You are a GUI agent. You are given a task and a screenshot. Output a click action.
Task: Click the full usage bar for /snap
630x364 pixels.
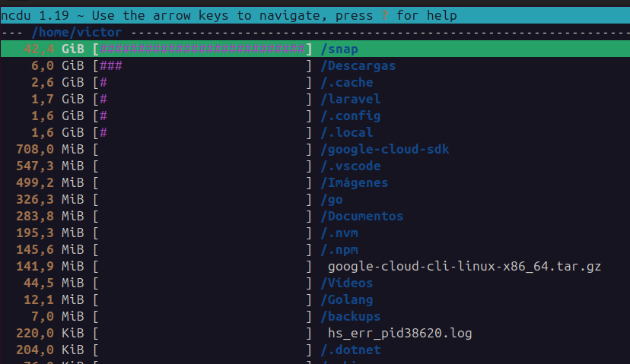[x=202, y=49]
